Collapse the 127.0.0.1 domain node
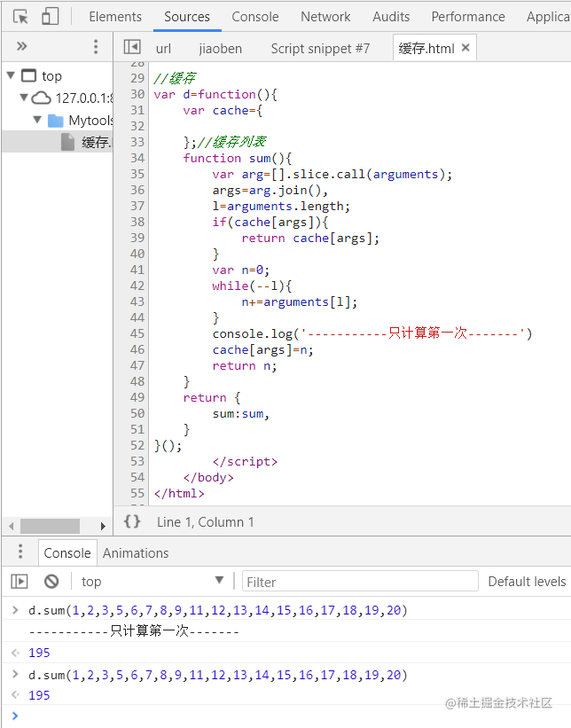 [24, 97]
